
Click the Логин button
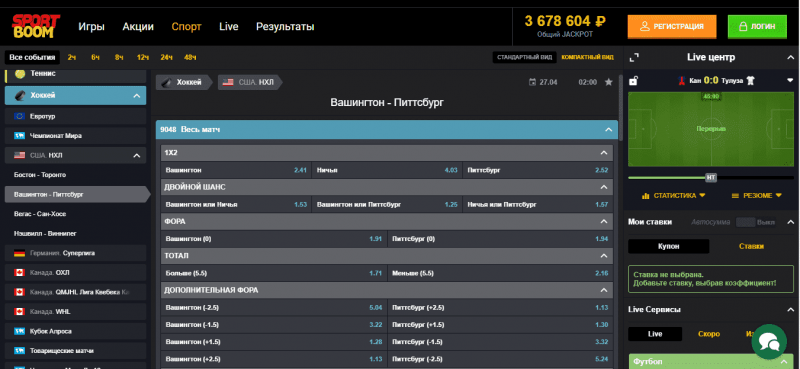[x=757, y=27]
